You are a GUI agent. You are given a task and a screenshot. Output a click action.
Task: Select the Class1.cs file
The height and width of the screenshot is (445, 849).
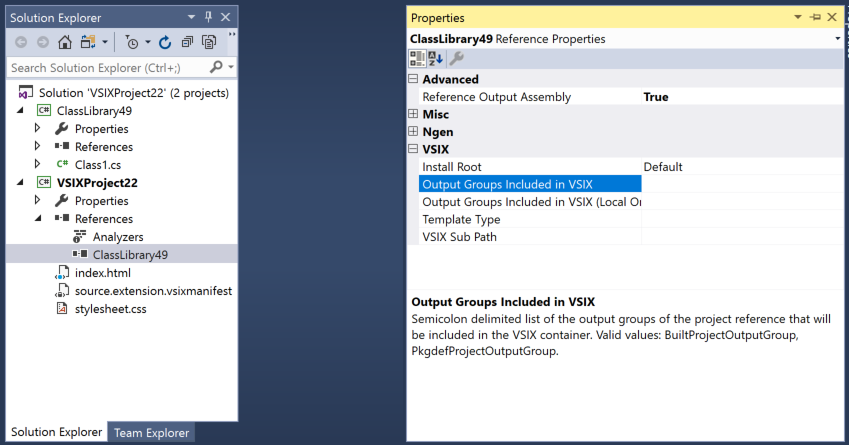pyautogui.click(x=98, y=165)
